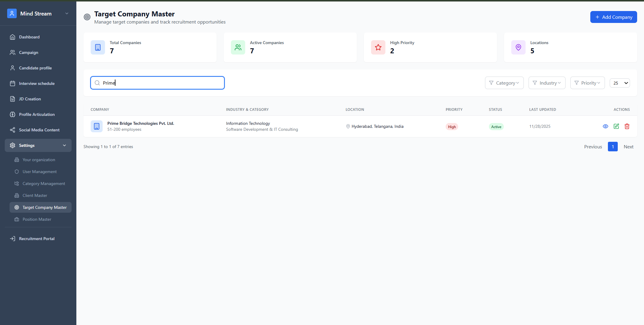Open the Industry filter dropdown

tap(547, 83)
